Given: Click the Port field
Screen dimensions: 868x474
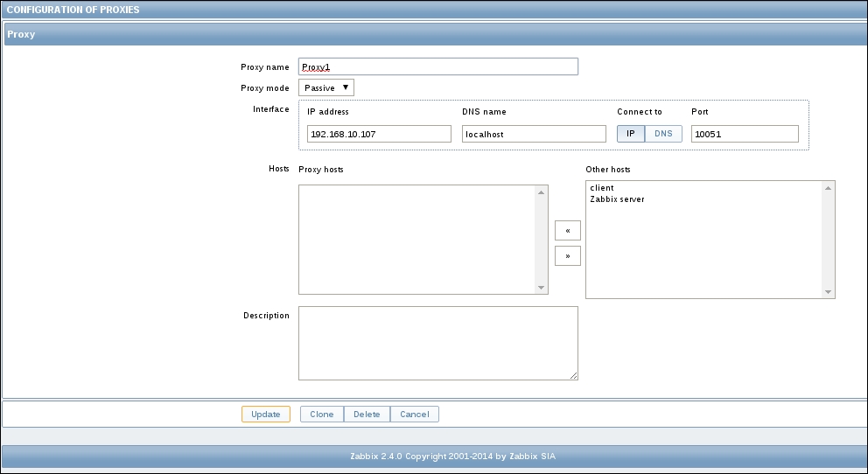Looking at the screenshot, I should (x=745, y=134).
